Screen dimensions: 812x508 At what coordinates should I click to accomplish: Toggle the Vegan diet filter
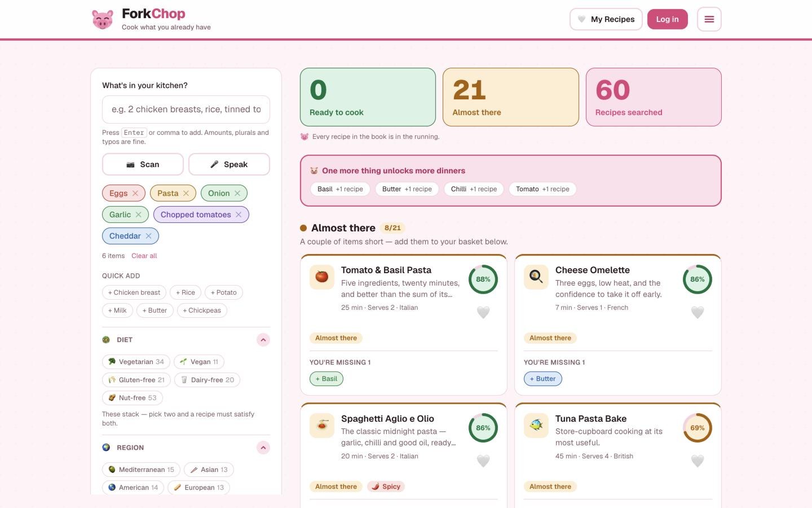click(x=199, y=362)
